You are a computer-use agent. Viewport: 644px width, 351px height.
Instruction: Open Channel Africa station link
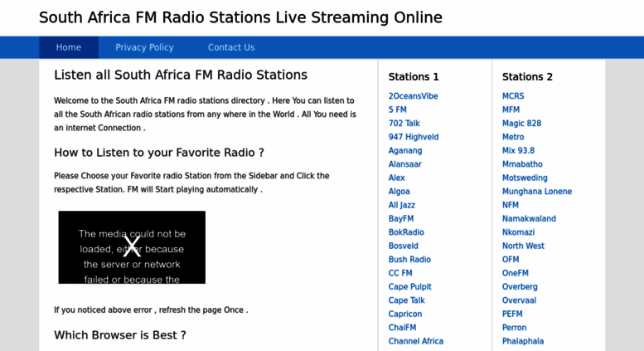pos(415,341)
